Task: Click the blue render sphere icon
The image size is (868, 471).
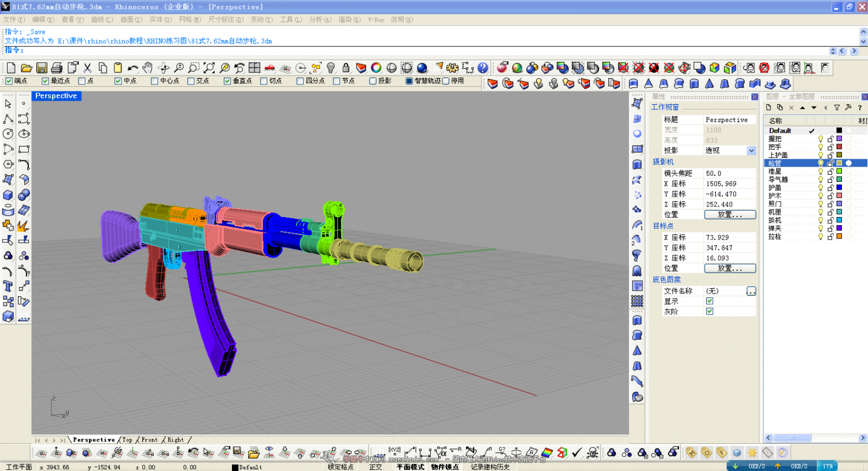Action: click(422, 68)
